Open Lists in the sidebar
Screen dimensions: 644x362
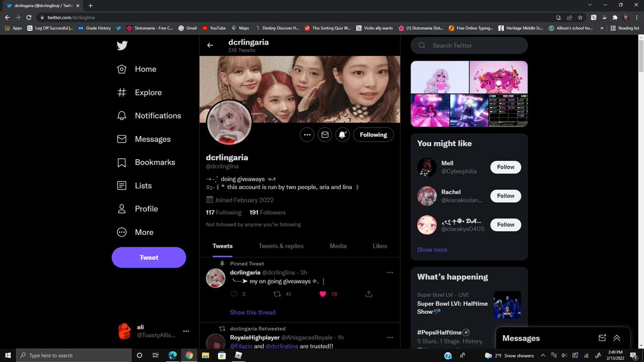tap(134, 186)
